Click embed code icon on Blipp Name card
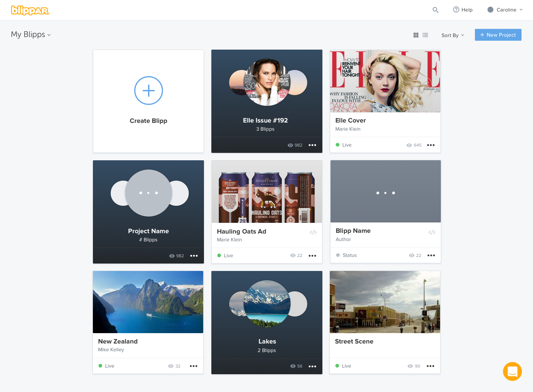The width and height of the screenshot is (533, 392). [432, 232]
